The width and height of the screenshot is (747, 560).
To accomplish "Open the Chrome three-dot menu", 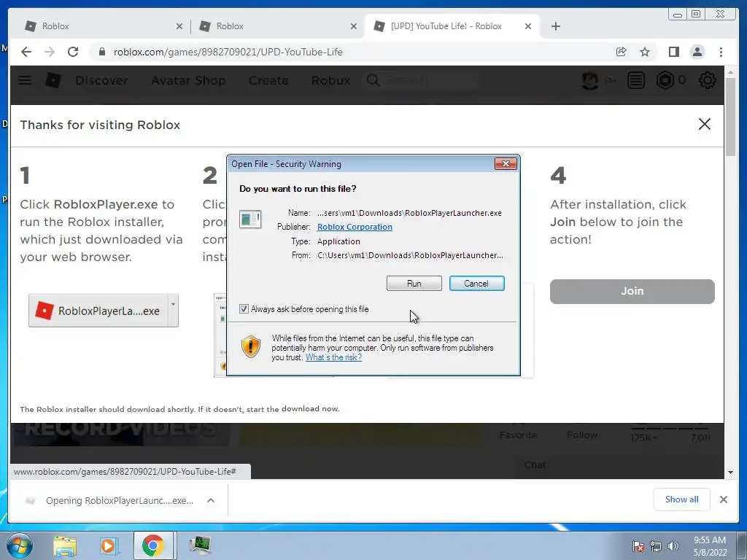I will point(721,52).
